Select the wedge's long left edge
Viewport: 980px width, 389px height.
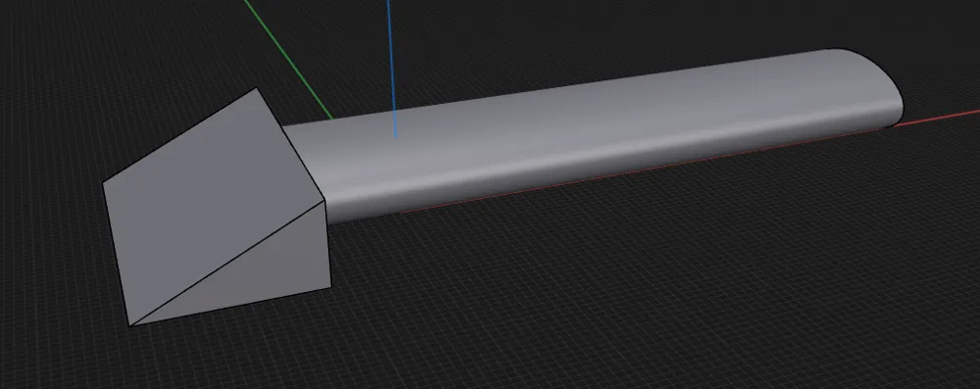pyautogui.click(x=117, y=255)
